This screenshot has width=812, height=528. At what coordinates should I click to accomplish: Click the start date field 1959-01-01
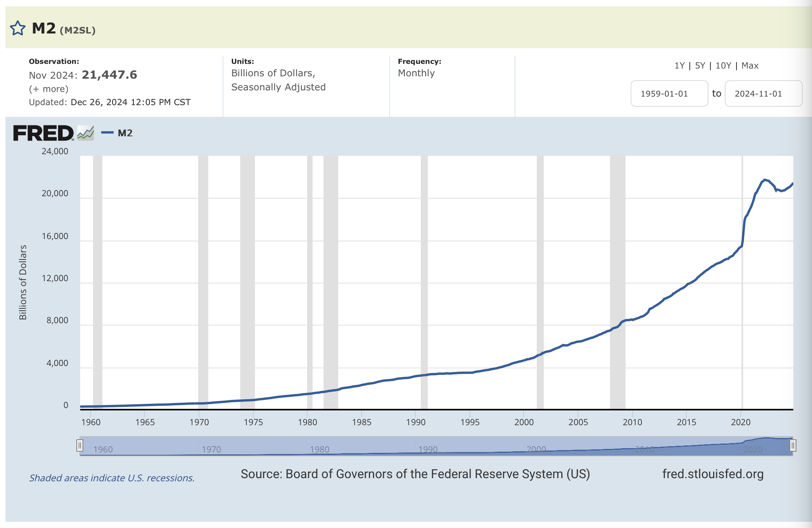pos(669,93)
